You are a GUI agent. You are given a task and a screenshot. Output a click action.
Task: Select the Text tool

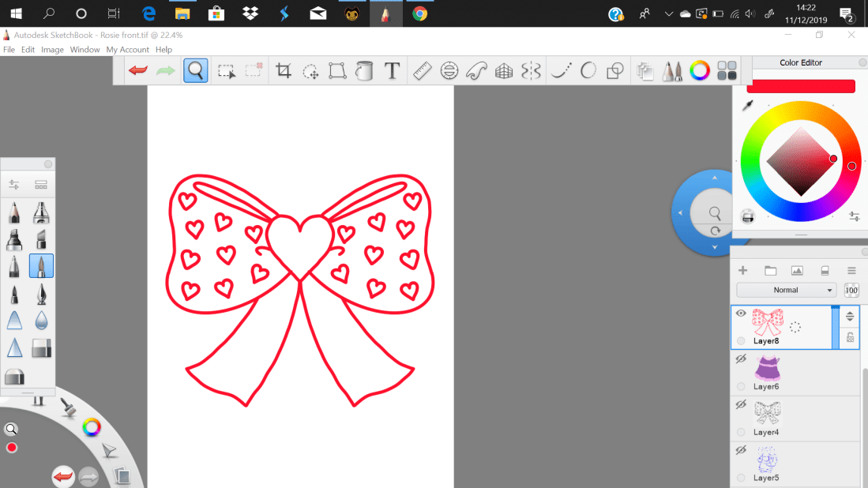click(392, 71)
